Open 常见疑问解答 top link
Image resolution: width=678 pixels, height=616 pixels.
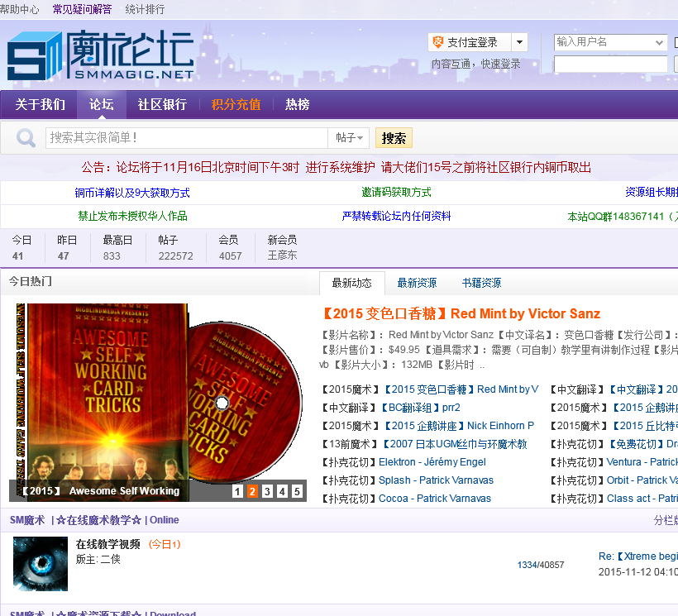(x=82, y=9)
